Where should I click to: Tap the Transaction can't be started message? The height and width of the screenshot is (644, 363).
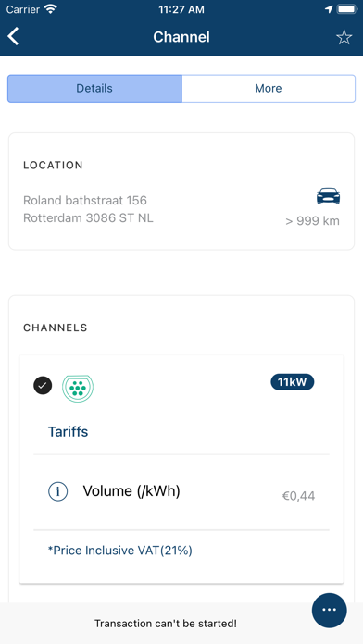166,624
